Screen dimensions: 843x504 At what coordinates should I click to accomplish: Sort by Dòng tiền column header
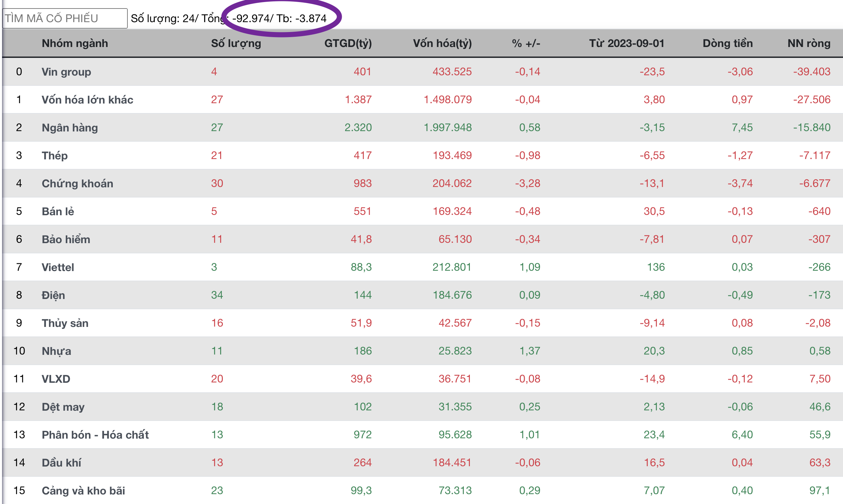tap(727, 43)
